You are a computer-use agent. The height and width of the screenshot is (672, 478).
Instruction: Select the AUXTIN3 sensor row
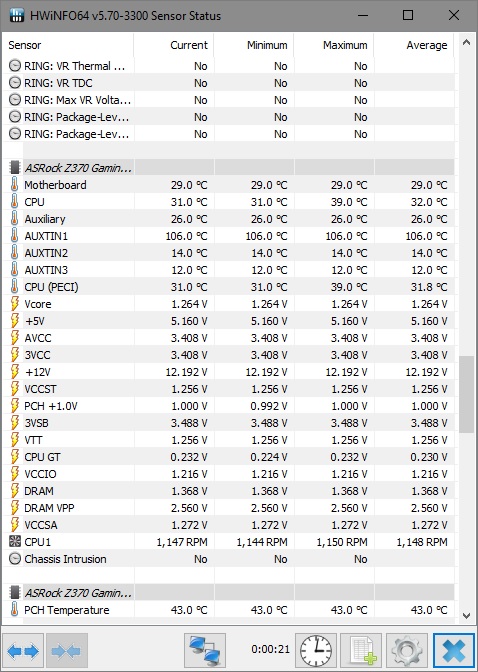[x=228, y=270]
